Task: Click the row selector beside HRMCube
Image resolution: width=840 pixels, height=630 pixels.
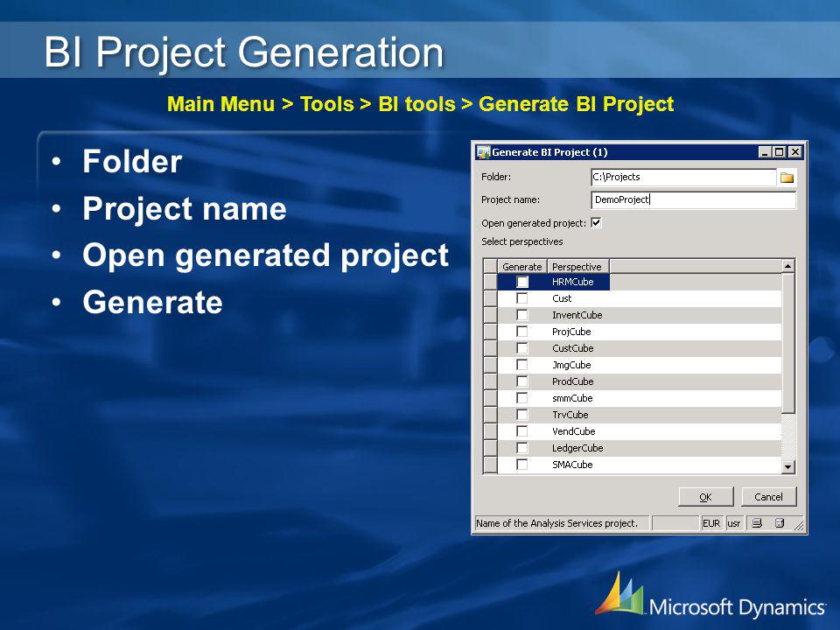Action: point(490,282)
